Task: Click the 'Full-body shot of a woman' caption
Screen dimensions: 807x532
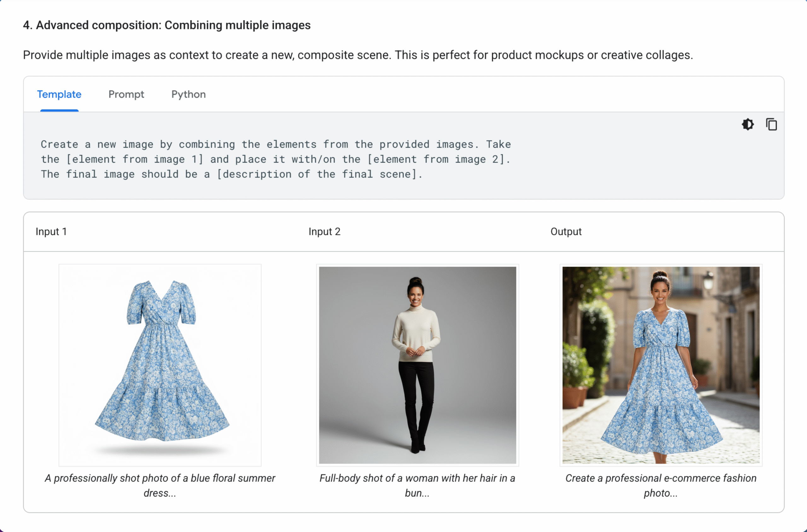Action: pyautogui.click(x=417, y=485)
